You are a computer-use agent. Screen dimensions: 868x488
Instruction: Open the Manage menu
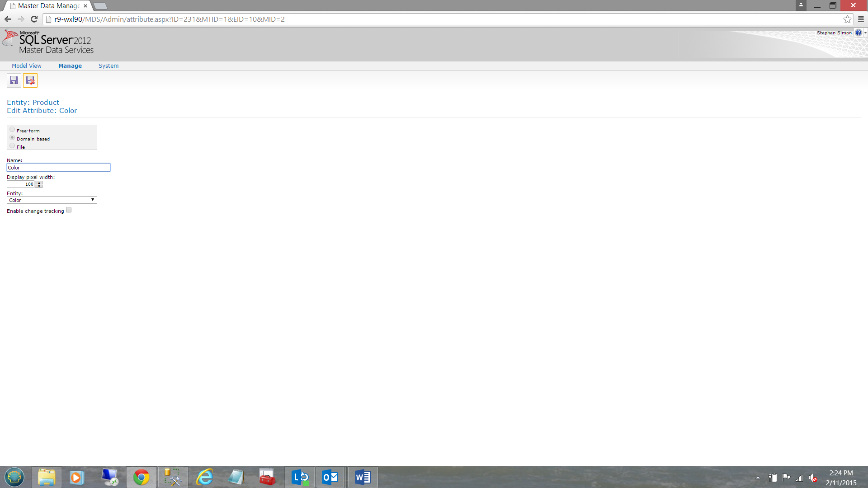click(70, 66)
